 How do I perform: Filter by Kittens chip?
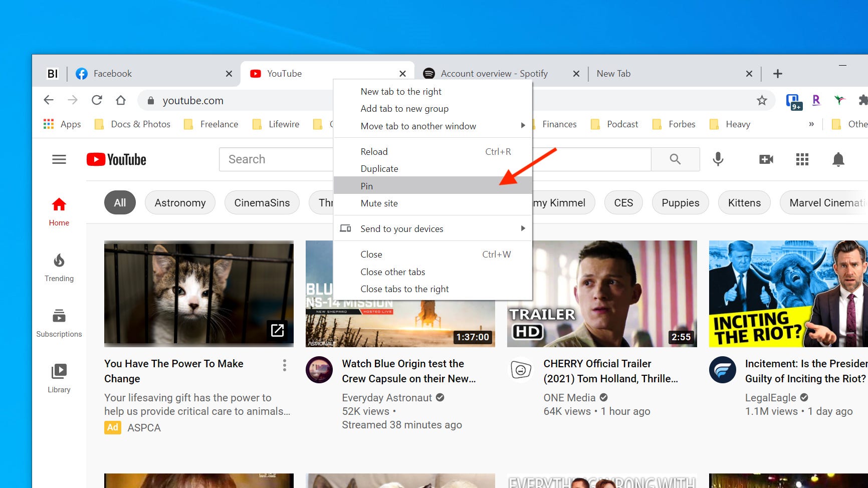(744, 202)
